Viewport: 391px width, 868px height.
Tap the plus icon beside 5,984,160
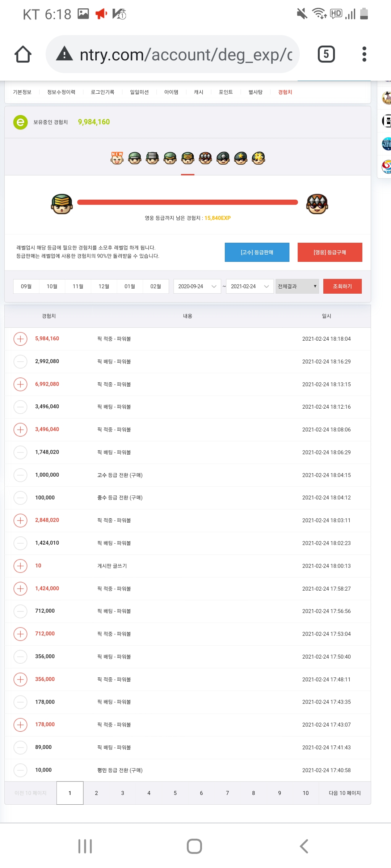click(x=20, y=339)
